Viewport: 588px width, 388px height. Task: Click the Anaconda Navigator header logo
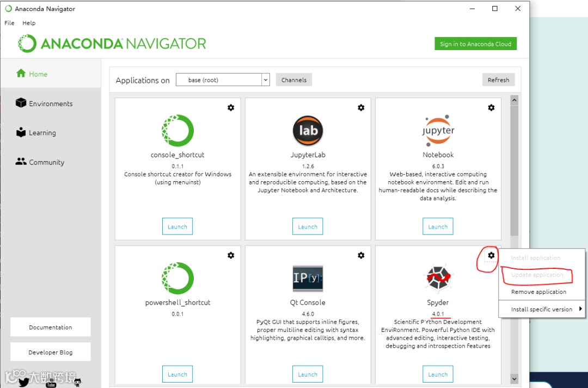[112, 44]
